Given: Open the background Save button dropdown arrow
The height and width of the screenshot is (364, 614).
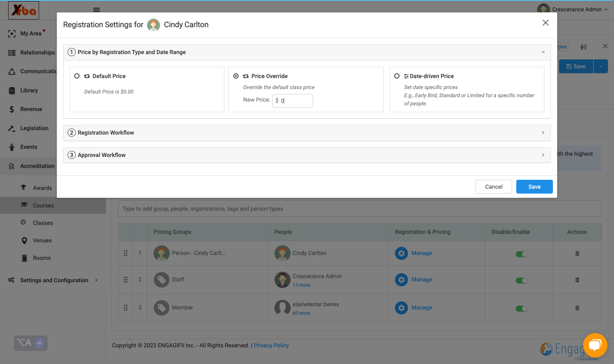Looking at the screenshot, I should (601, 66).
